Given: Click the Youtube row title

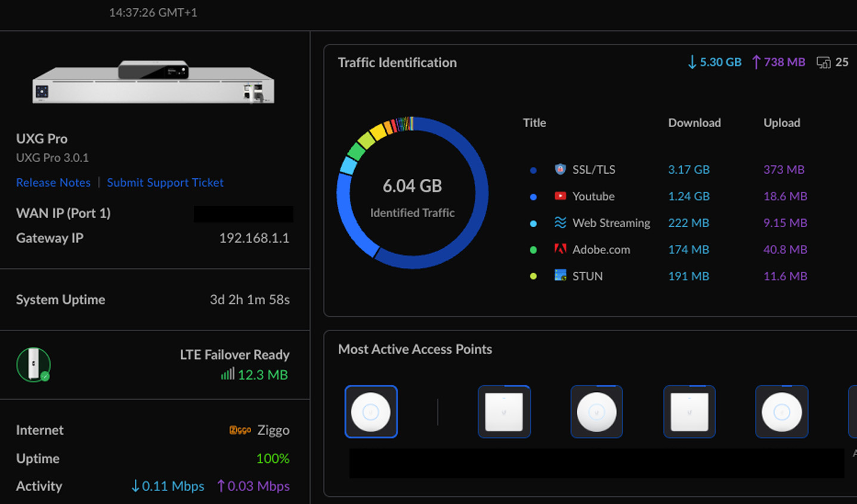Looking at the screenshot, I should (593, 196).
